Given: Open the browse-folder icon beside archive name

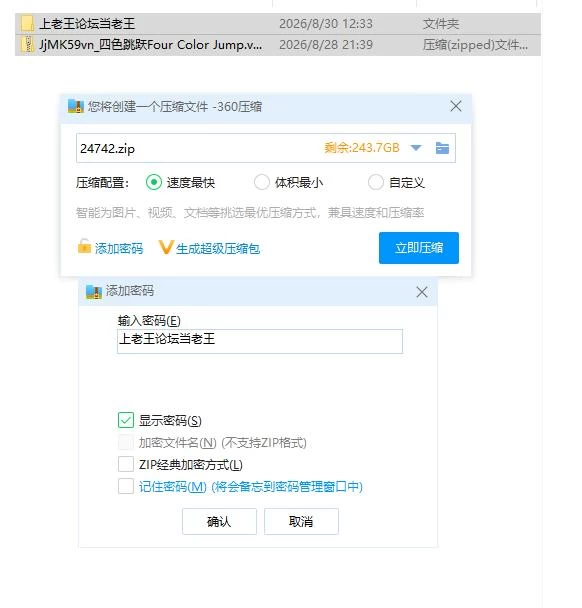Looking at the screenshot, I should (442, 148).
